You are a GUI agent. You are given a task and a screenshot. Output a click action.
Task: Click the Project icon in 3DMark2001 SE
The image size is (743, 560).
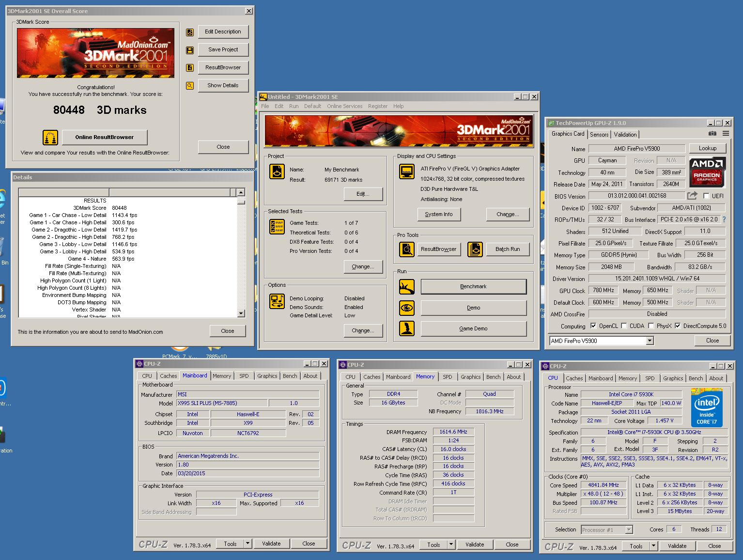[x=277, y=171]
